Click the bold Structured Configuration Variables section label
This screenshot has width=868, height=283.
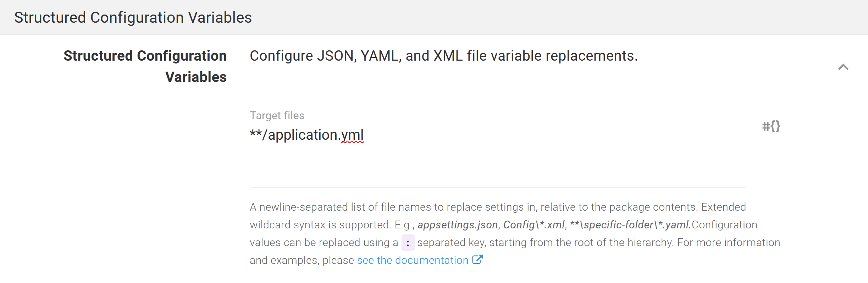145,66
